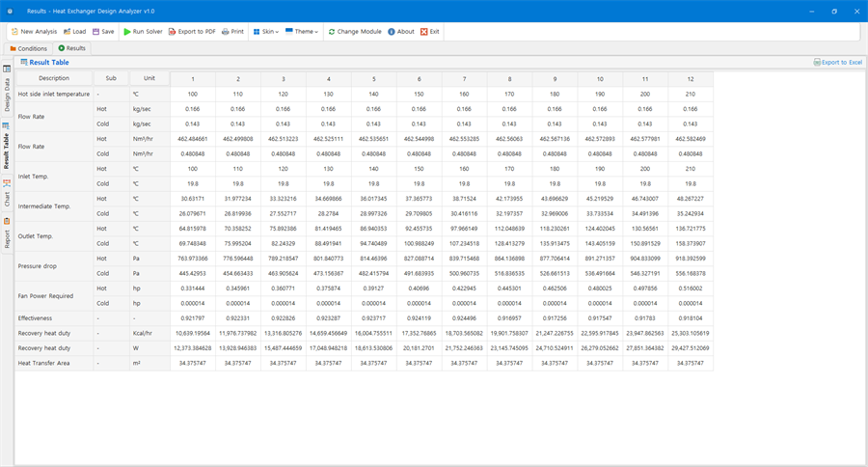Run Solver with the green play icon

tap(143, 32)
